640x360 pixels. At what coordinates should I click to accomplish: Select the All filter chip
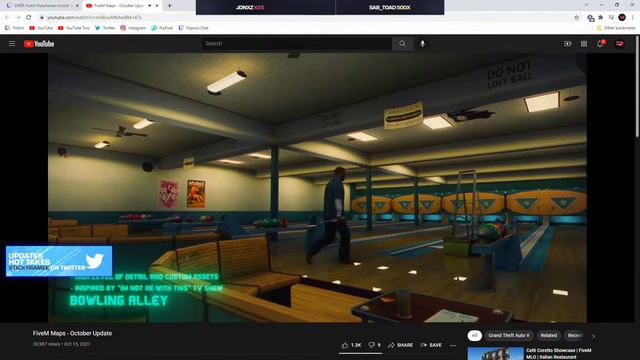pos(474,336)
